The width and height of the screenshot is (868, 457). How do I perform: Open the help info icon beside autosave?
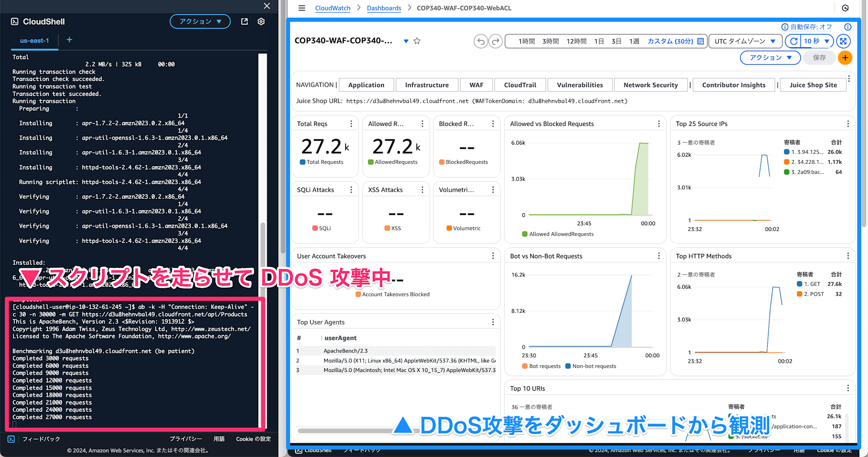tap(848, 27)
